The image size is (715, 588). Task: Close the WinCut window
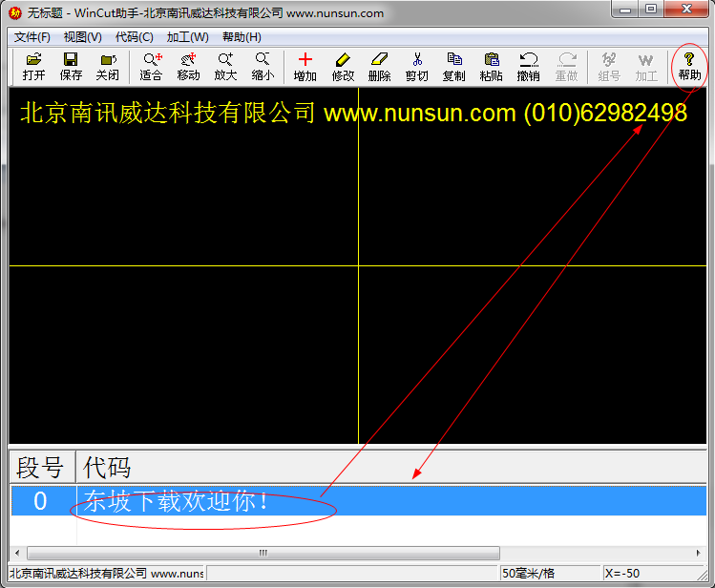[686, 10]
